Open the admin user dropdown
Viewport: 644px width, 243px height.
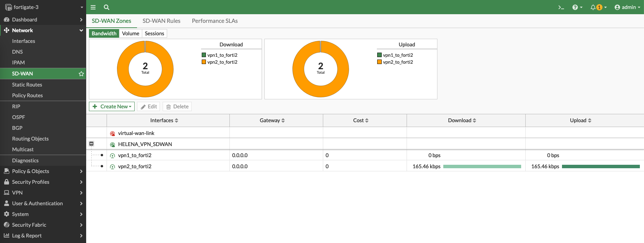coord(627,7)
